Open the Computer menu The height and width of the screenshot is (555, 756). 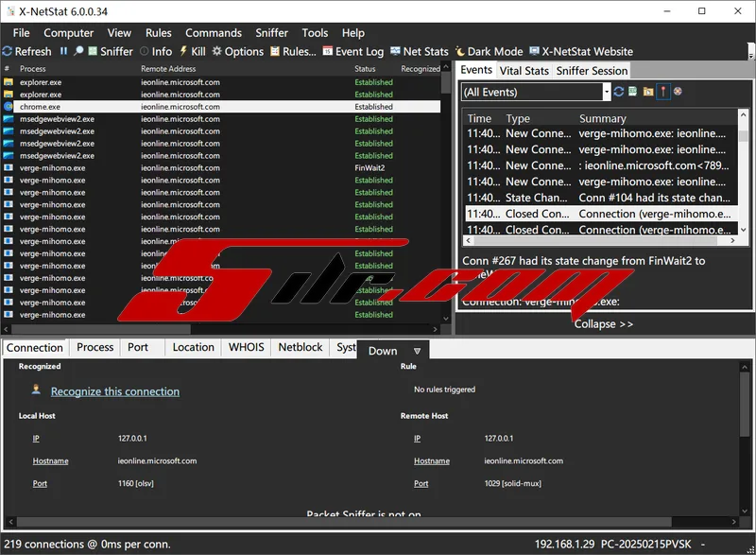tap(68, 33)
